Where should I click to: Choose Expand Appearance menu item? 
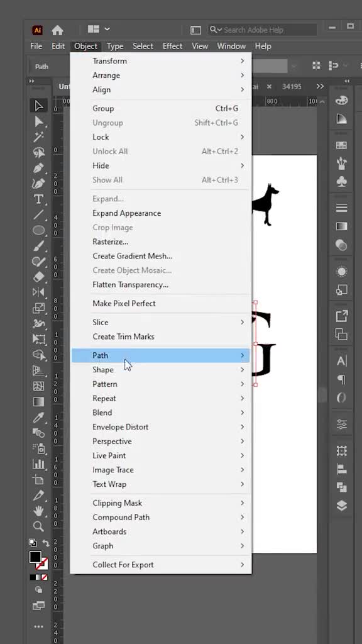tap(161, 213)
